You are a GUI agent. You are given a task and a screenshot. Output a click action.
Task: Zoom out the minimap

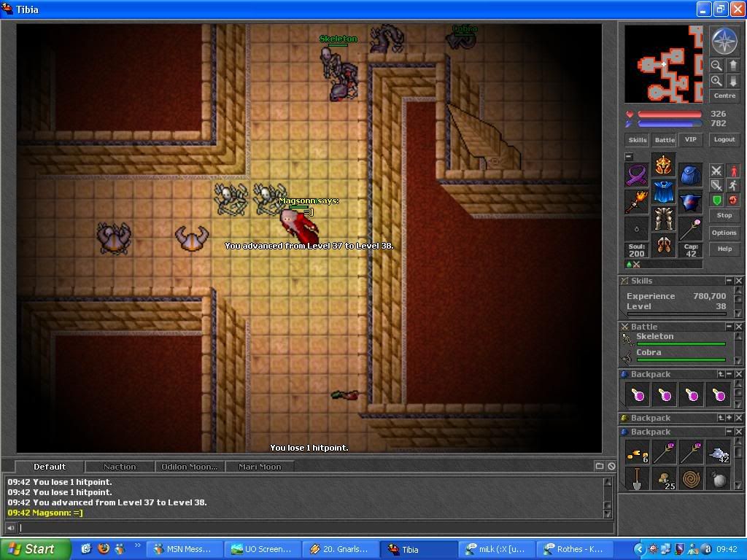point(716,65)
